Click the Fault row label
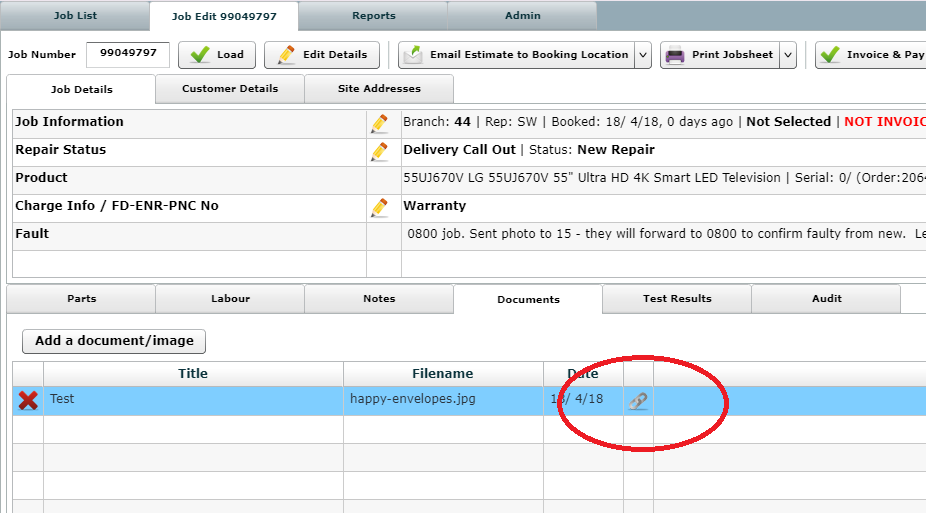Screen dimensions: 926x513 [x=32, y=234]
